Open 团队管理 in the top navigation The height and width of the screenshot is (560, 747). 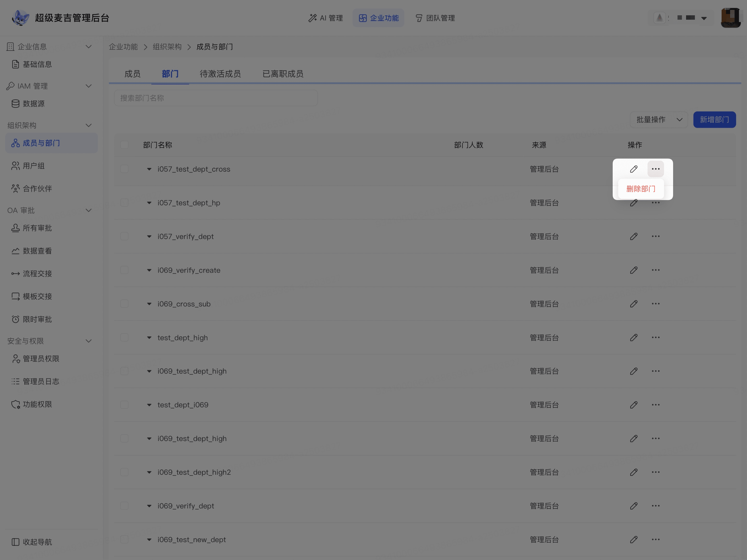(435, 18)
